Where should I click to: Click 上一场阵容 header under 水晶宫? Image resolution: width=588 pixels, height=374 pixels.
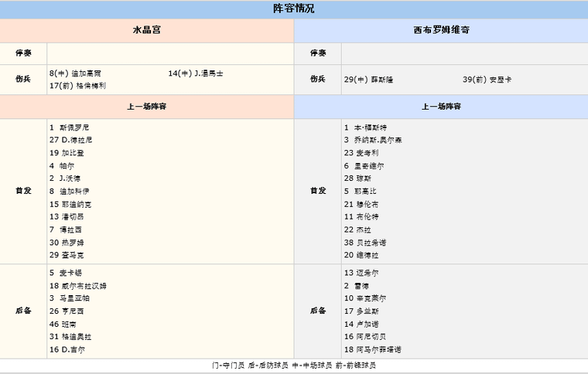click(147, 107)
